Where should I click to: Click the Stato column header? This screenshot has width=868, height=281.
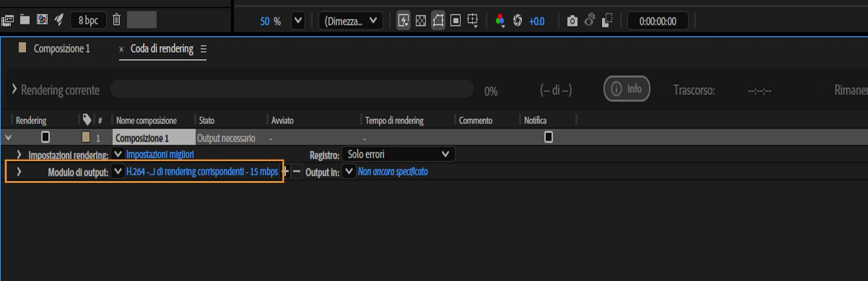(207, 121)
